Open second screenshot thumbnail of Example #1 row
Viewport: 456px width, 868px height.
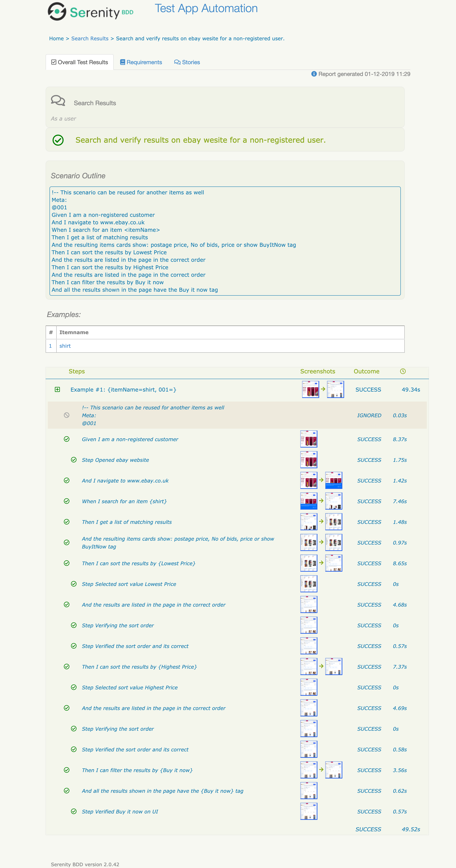click(x=336, y=389)
